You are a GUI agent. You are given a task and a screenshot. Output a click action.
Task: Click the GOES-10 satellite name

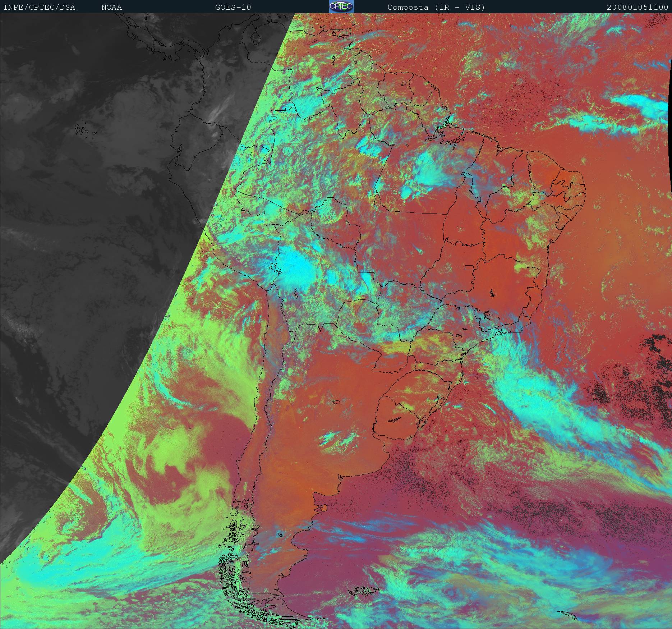pos(233,7)
